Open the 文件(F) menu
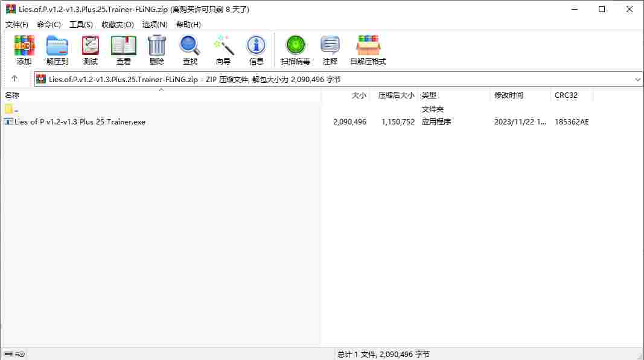Screen dimensions: 644x360 (x=17, y=25)
